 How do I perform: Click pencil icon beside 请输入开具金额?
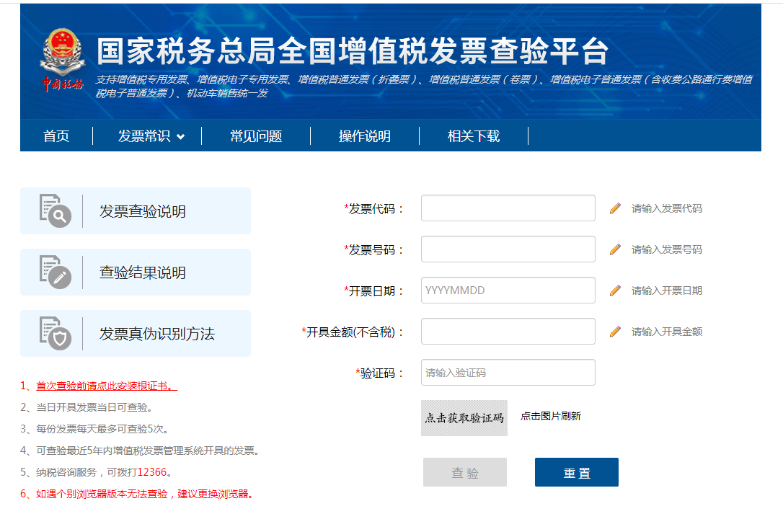click(615, 332)
